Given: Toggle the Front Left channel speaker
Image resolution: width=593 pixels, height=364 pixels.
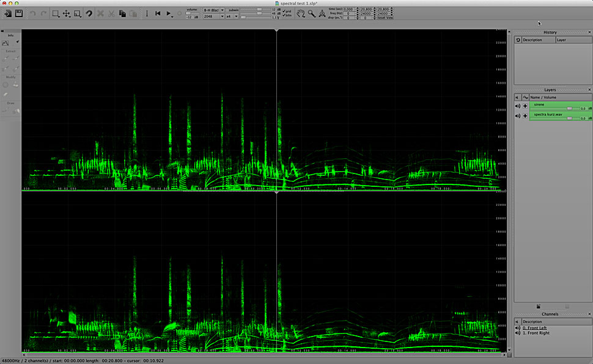Looking at the screenshot, I should 517,328.
